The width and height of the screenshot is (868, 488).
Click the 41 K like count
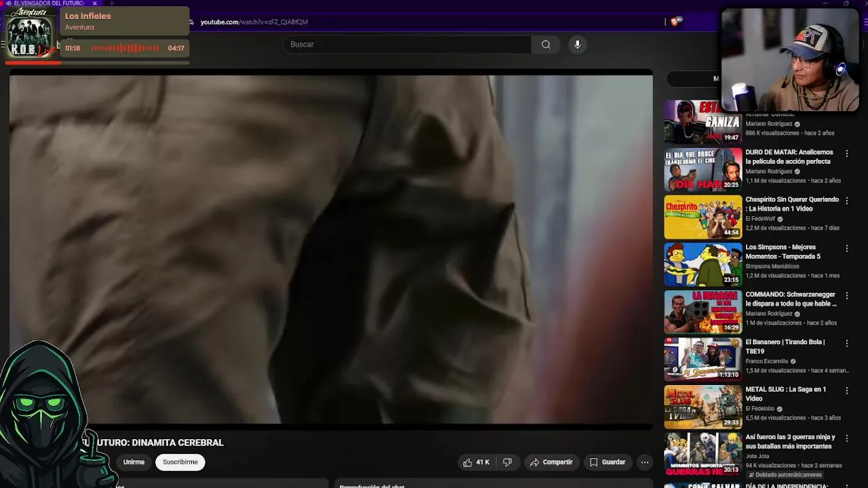pyautogui.click(x=482, y=462)
